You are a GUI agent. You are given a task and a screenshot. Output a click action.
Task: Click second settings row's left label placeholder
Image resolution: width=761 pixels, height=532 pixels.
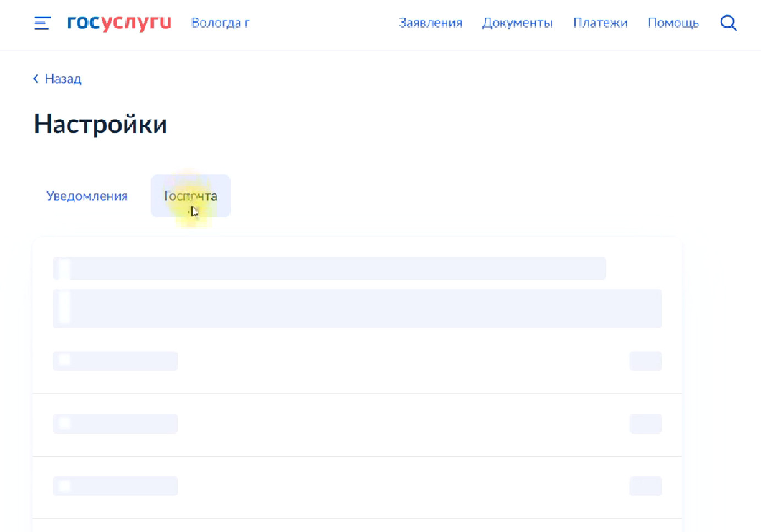[115, 424]
